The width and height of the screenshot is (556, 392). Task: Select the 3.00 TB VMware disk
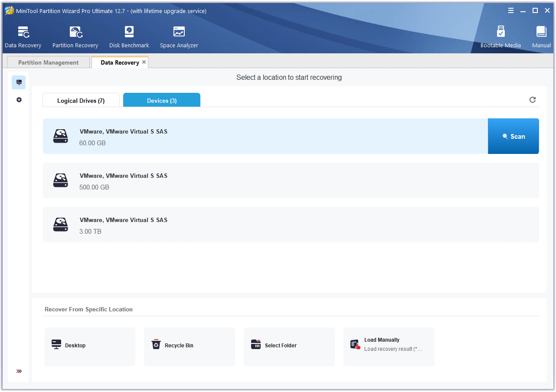point(291,225)
